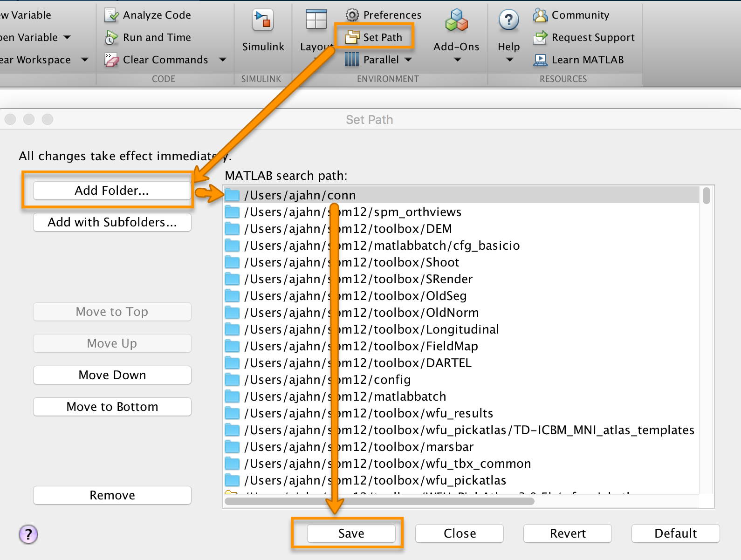The height and width of the screenshot is (560, 741).
Task: Click folder icon beside spm12/toolbox/SRender path
Action: (x=232, y=279)
